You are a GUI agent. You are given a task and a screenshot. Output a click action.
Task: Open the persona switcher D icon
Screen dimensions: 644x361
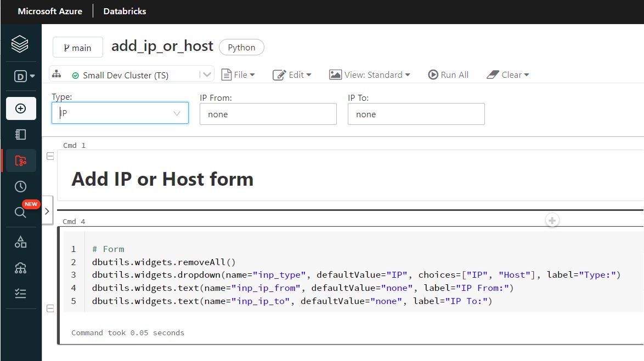(x=24, y=76)
